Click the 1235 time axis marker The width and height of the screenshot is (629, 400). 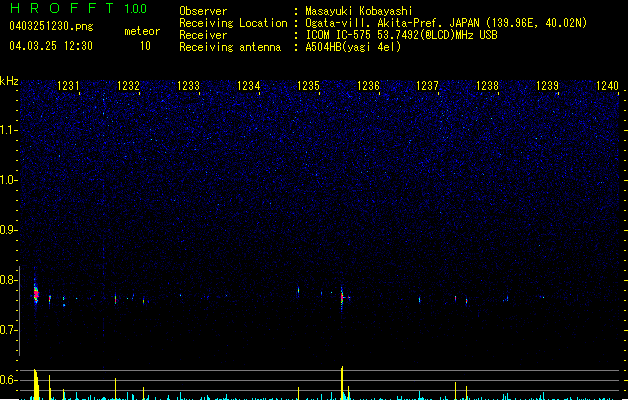pyautogui.click(x=308, y=86)
